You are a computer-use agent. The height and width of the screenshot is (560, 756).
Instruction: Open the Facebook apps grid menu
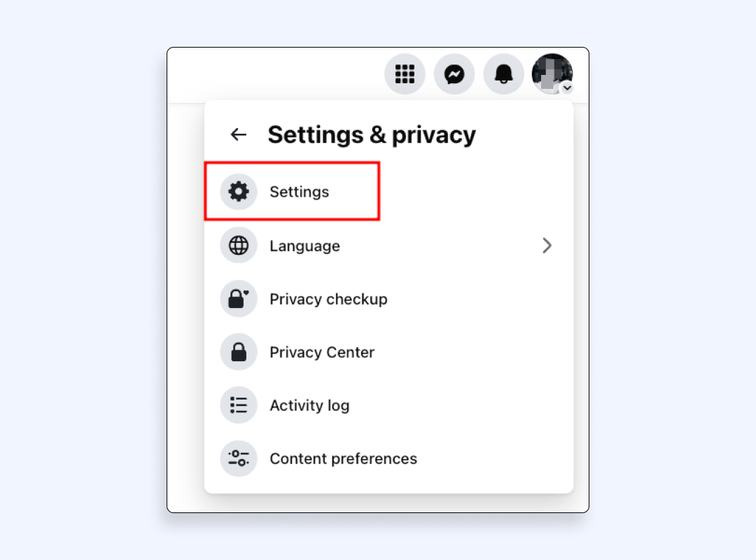tap(405, 74)
